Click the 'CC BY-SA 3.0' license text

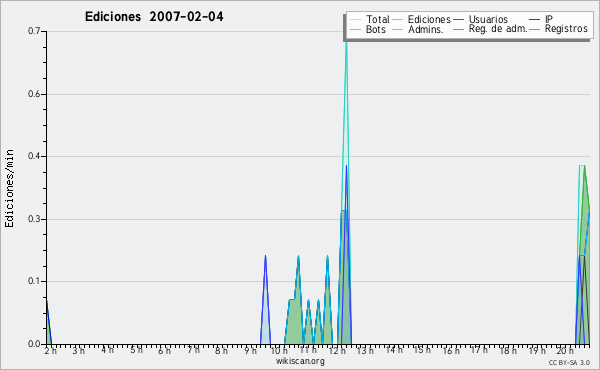pos(569,363)
